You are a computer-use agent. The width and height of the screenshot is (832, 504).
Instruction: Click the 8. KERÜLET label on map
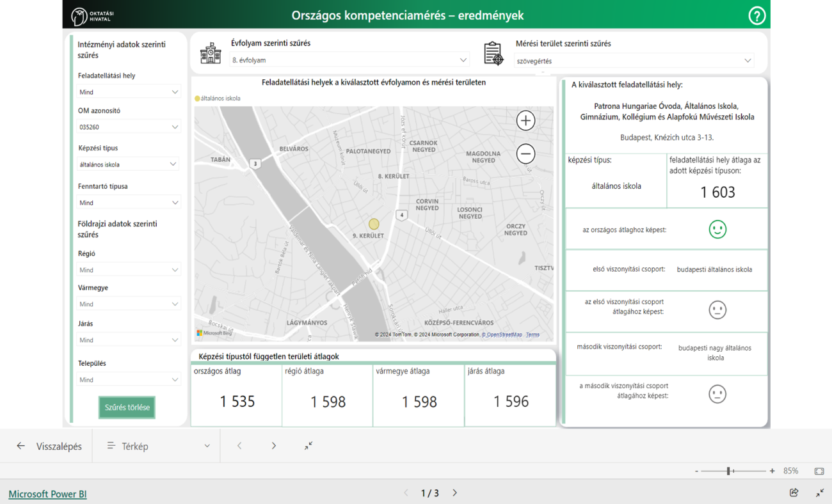pos(394,176)
